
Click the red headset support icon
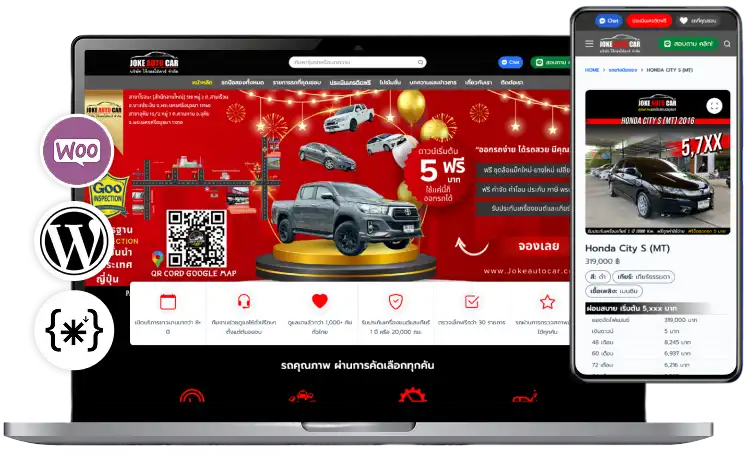(x=243, y=301)
